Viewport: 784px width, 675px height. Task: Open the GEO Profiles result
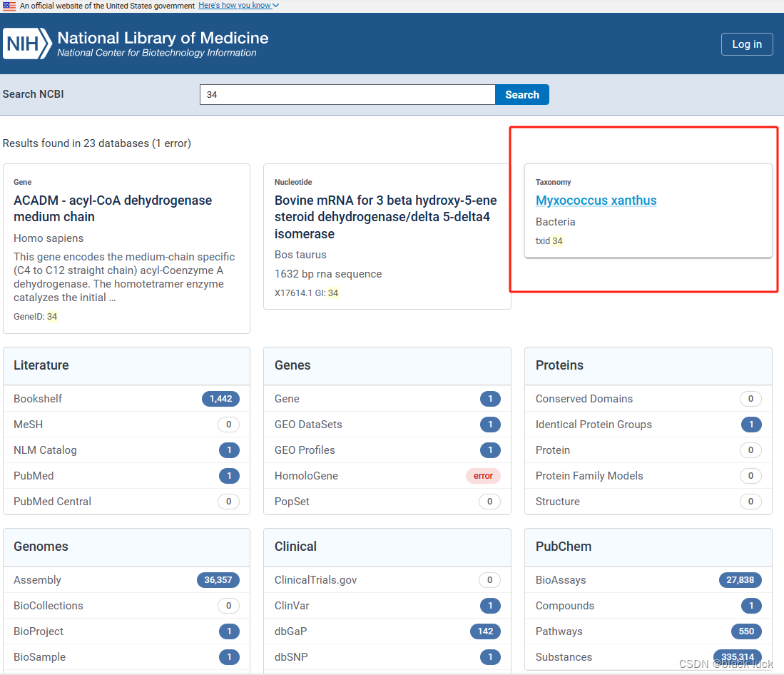point(387,450)
